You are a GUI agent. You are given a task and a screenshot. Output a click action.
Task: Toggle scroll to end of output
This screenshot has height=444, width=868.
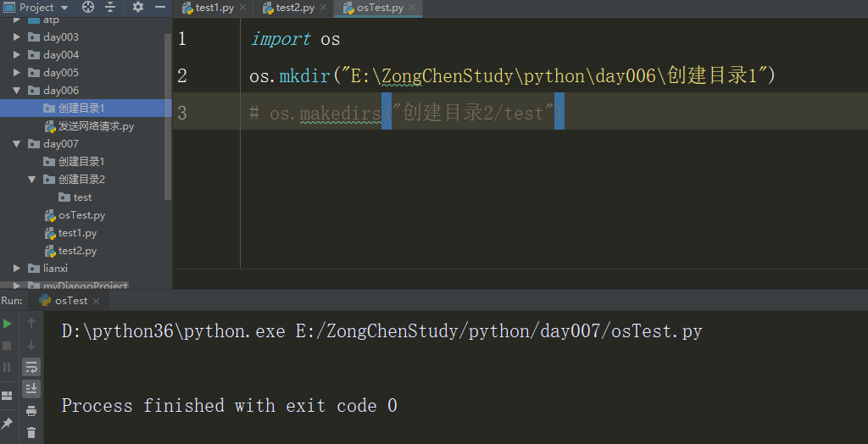click(31, 389)
